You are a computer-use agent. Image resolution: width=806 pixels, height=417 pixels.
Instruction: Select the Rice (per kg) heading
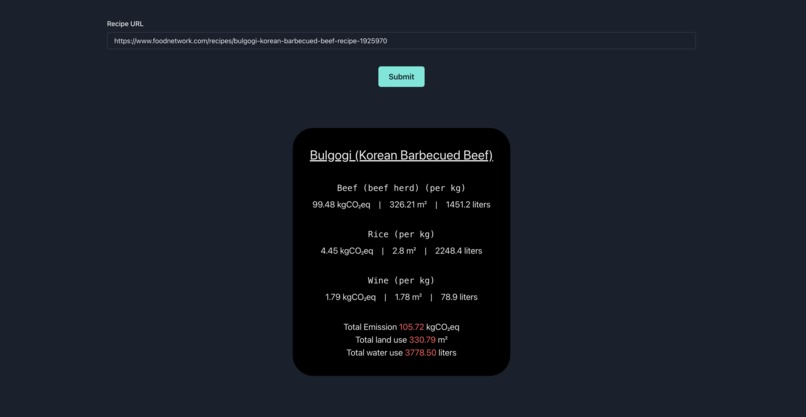point(401,234)
